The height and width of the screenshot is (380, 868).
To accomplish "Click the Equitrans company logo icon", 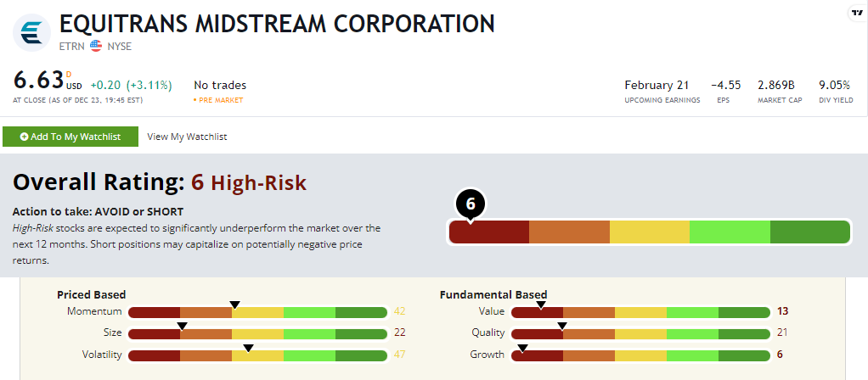I will (x=31, y=32).
